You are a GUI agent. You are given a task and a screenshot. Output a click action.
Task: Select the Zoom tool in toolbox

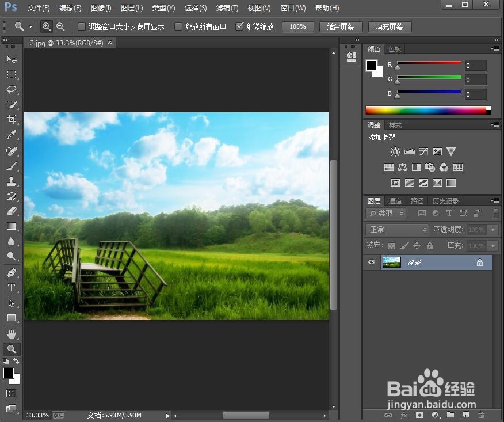click(x=12, y=349)
